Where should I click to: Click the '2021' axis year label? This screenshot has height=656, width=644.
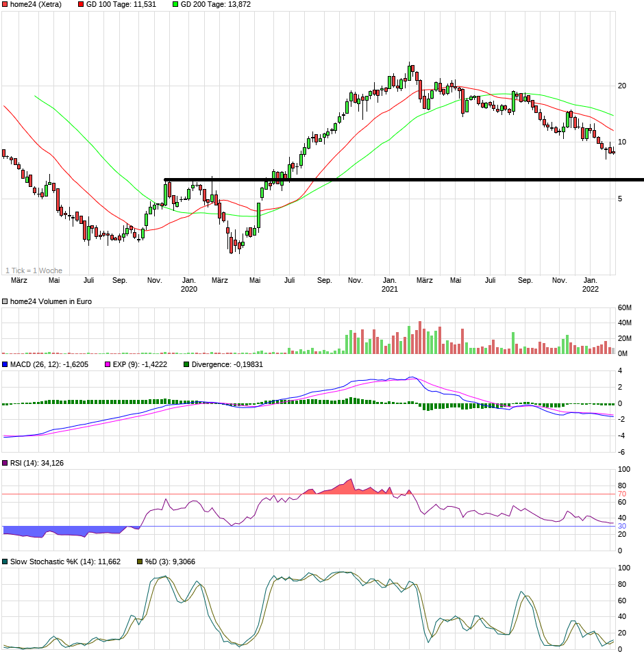point(389,289)
